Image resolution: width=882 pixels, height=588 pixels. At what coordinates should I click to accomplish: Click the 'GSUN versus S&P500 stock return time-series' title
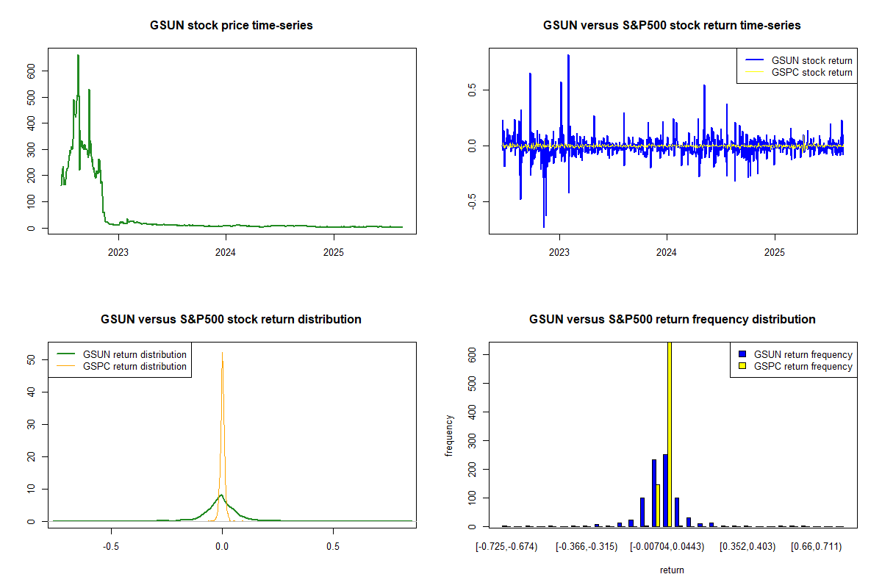672,26
